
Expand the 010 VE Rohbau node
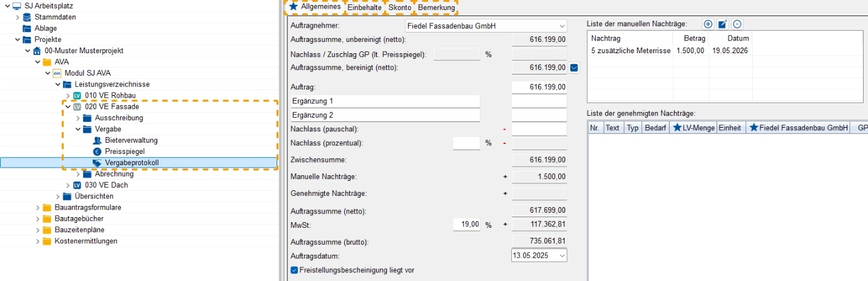(x=68, y=96)
